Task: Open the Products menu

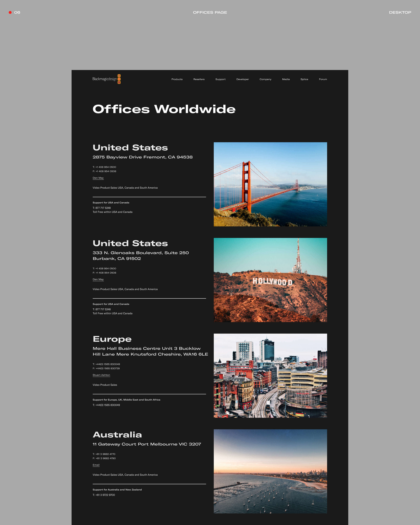Action: [177, 79]
